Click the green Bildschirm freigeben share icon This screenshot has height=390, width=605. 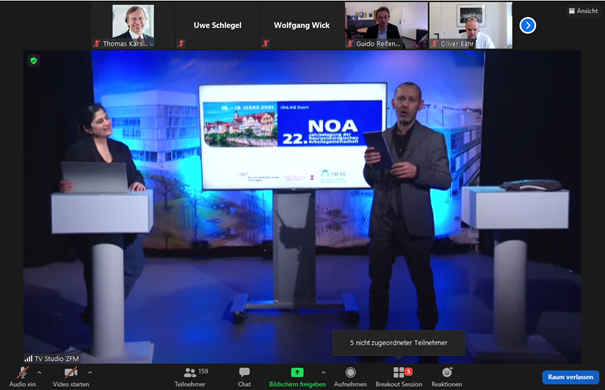tap(297, 372)
